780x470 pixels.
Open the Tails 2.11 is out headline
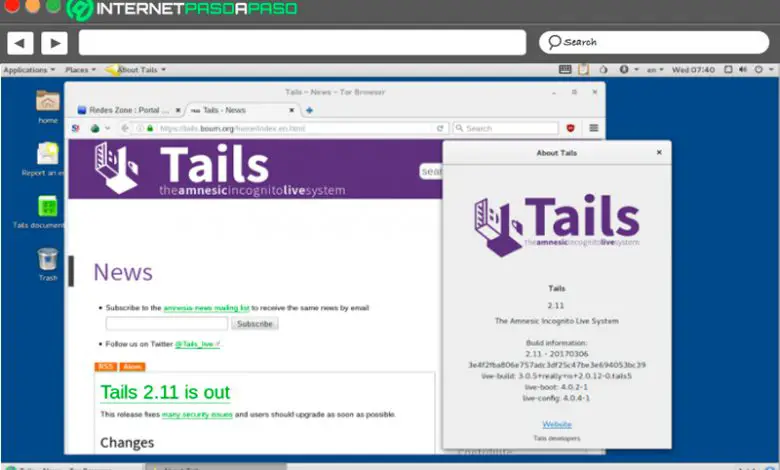click(165, 392)
